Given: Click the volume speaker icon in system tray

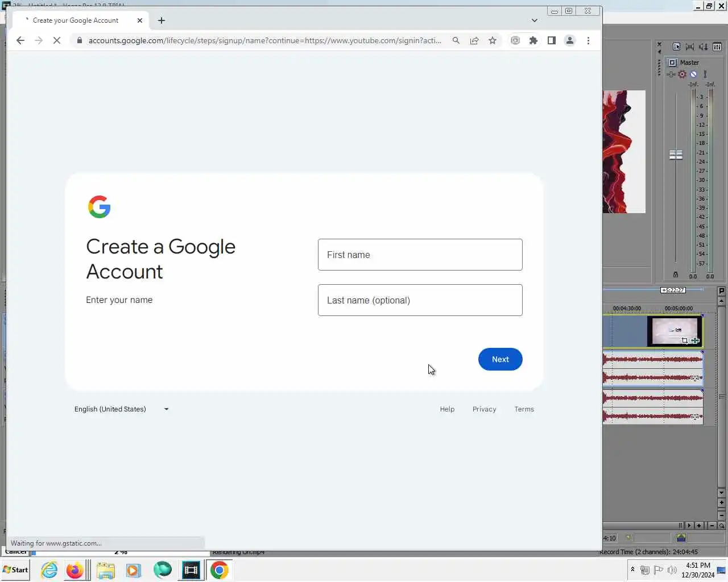Looking at the screenshot, I should click(672, 570).
